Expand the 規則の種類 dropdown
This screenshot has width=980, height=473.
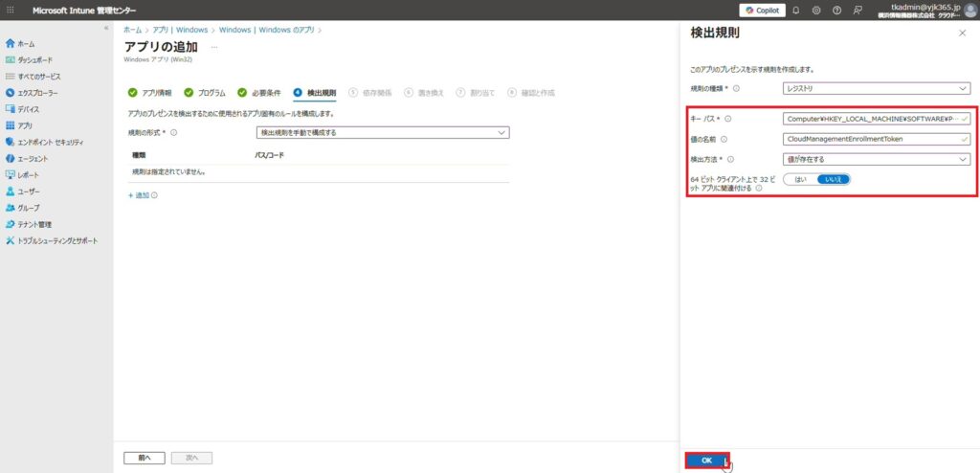(876, 88)
